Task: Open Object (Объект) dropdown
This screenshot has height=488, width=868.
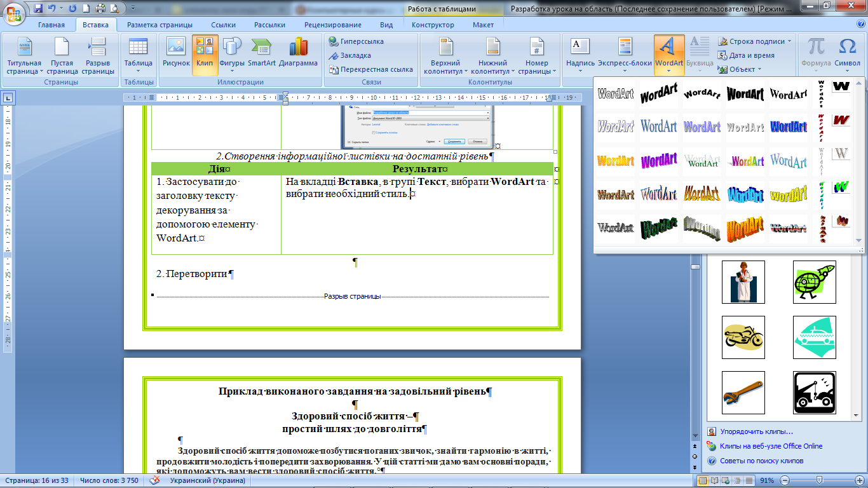Action: (740, 69)
